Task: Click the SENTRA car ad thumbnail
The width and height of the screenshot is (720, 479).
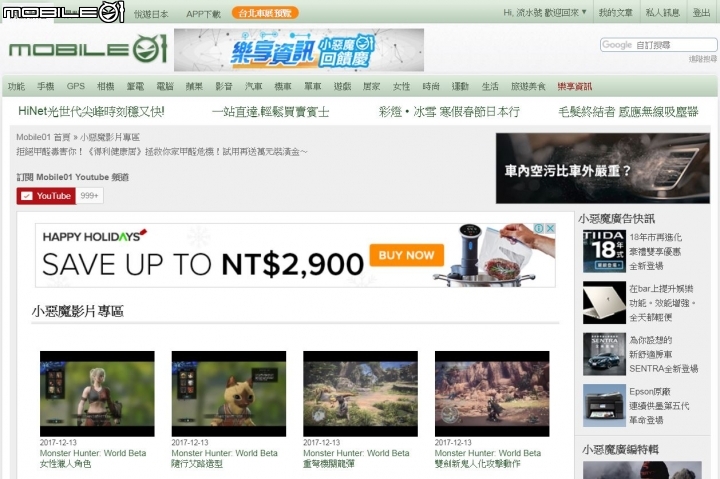Action: coord(604,354)
